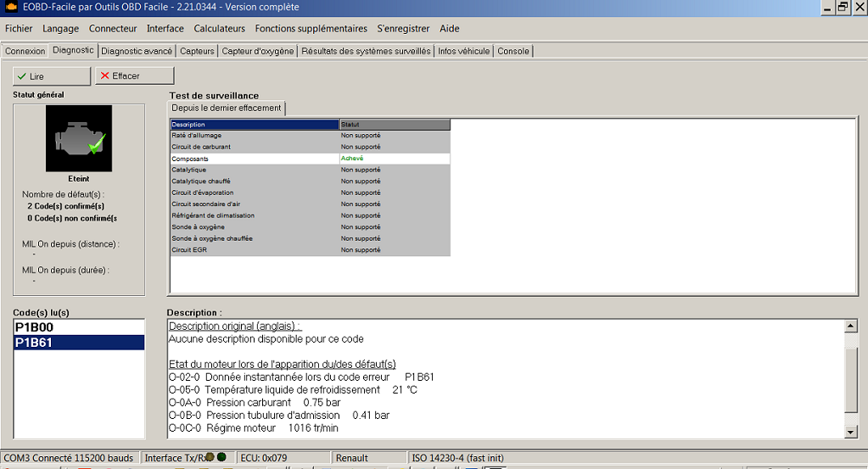Screen dimensions: 868x469
Task: Click the Description column header
Action: coord(255,125)
